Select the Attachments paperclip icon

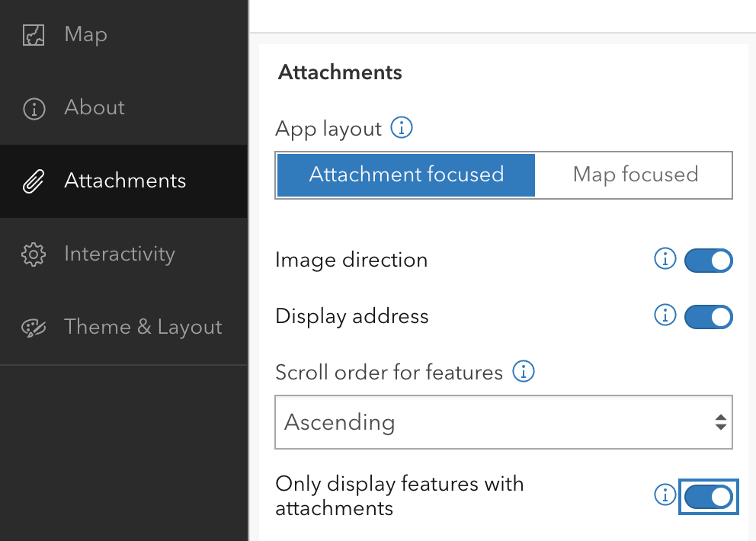click(34, 181)
